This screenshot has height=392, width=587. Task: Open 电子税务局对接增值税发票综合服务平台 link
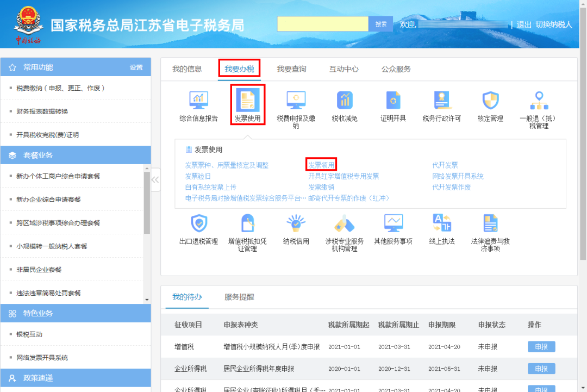tap(246, 198)
